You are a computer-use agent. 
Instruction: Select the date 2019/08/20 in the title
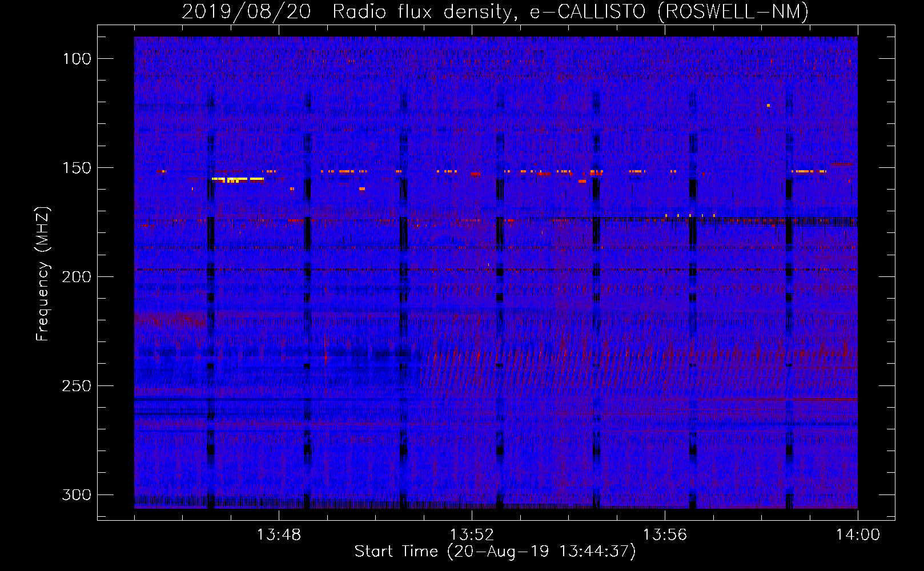(246, 11)
